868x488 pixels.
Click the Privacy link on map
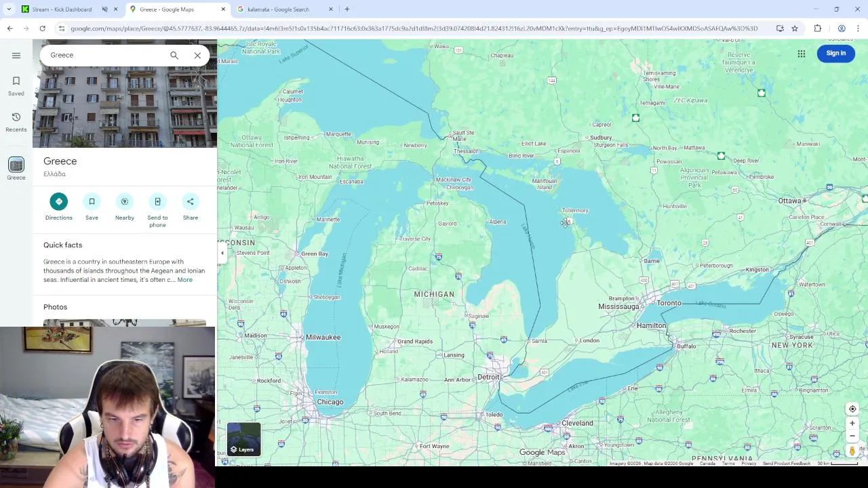(749, 464)
